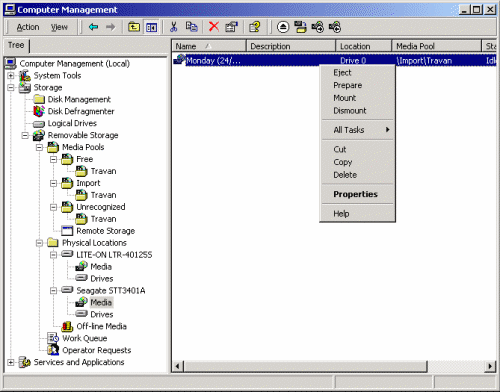The width and height of the screenshot is (500, 392).
Task: Sort by the Location column header
Action: (x=363, y=46)
